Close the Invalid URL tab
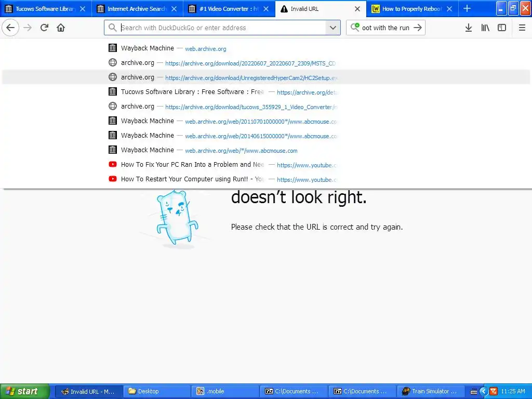 (x=357, y=9)
